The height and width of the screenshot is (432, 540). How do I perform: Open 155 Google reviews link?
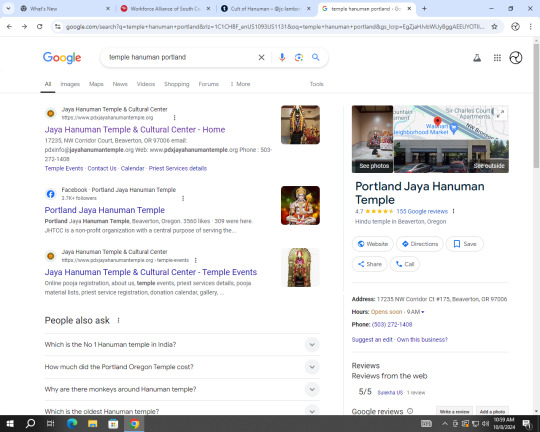pos(422,212)
